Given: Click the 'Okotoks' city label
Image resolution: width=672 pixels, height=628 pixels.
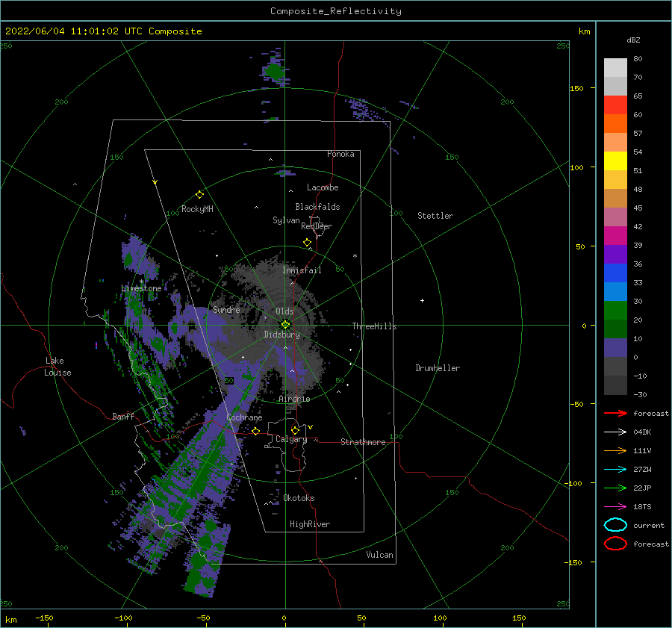Looking at the screenshot, I should (299, 498).
